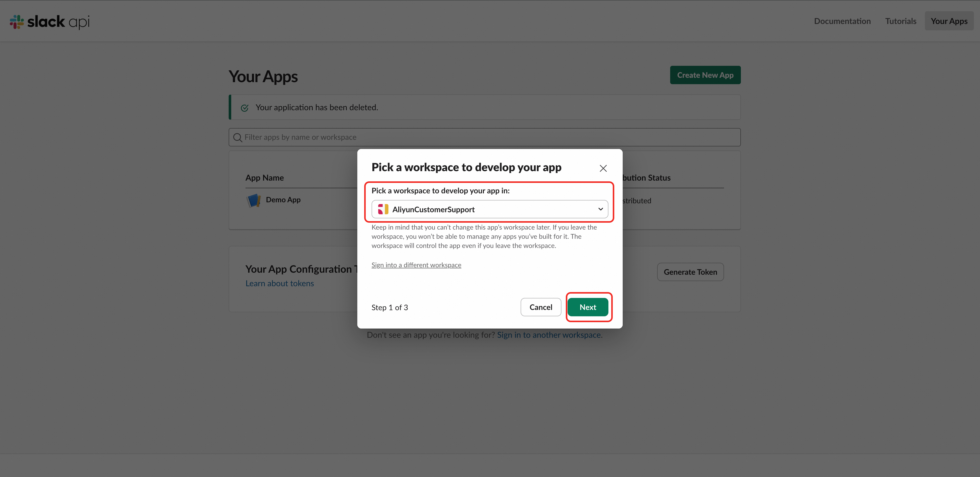980x477 pixels.
Task: Click the dialog title 'Pick a workspace to develop your app'
Action: [x=467, y=167]
